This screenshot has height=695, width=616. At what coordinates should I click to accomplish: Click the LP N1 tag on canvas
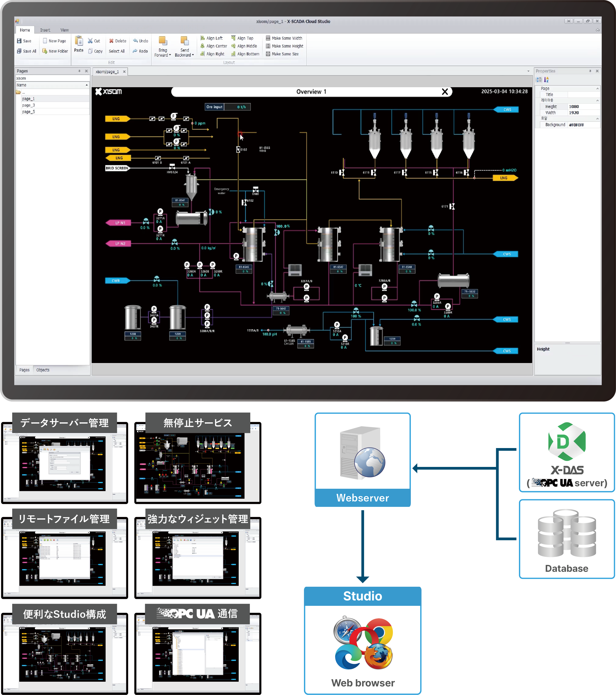[x=119, y=223]
